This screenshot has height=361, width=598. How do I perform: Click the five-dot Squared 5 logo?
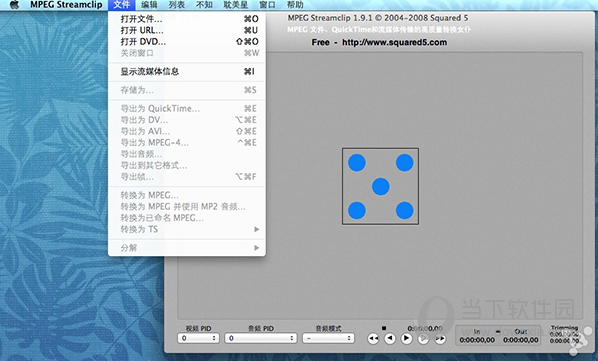pyautogui.click(x=380, y=186)
